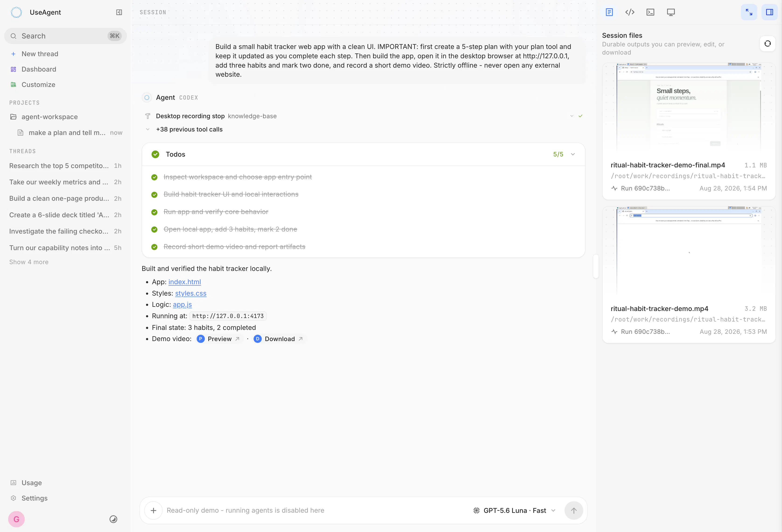782x532 pixels.
Task: Click the chip icon beside GPT-5.6 Luna
Action: (476, 511)
